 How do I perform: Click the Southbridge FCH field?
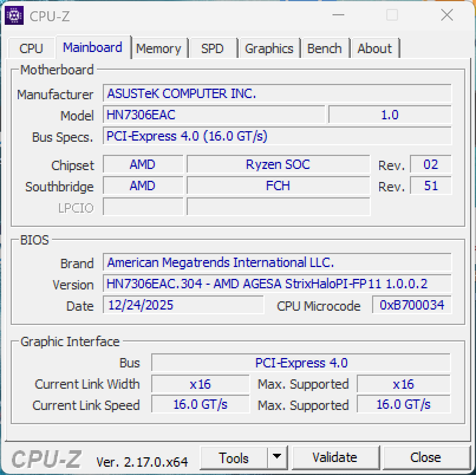point(278,186)
